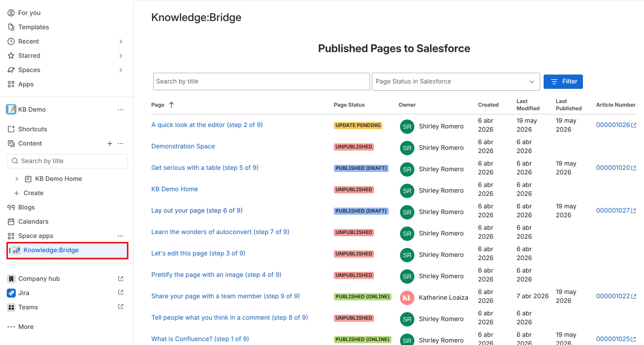Screen dimensions: 644x345
Task: Expand the Spaces submenu chevron
Action: pos(121,70)
